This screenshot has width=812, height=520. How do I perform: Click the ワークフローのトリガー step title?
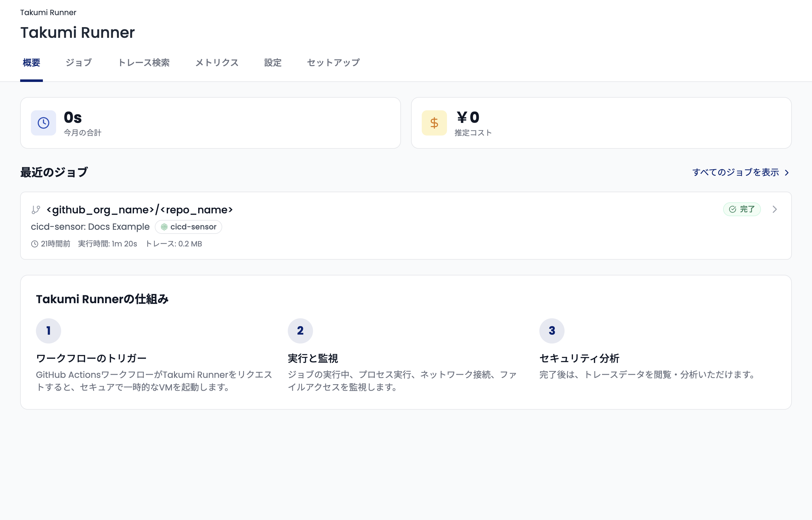[91, 358]
